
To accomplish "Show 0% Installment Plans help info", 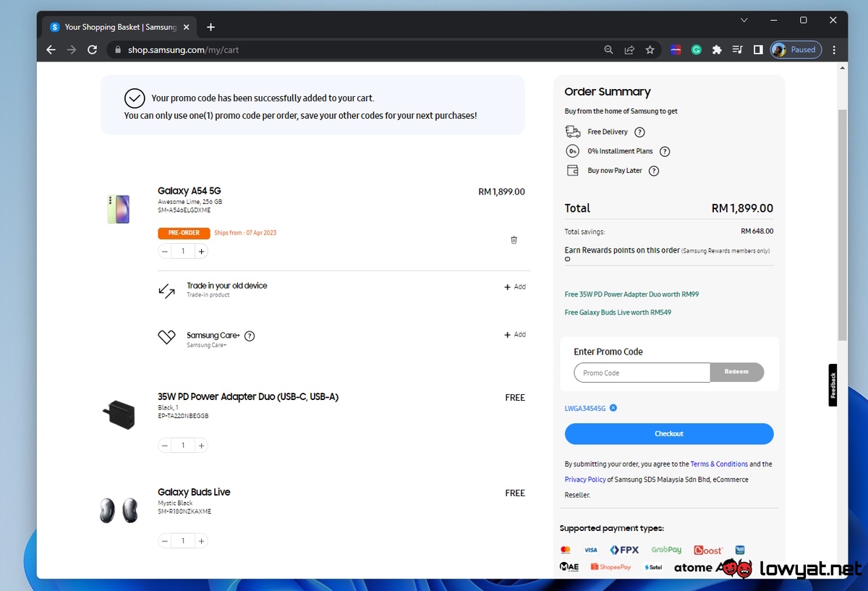I will (x=665, y=151).
